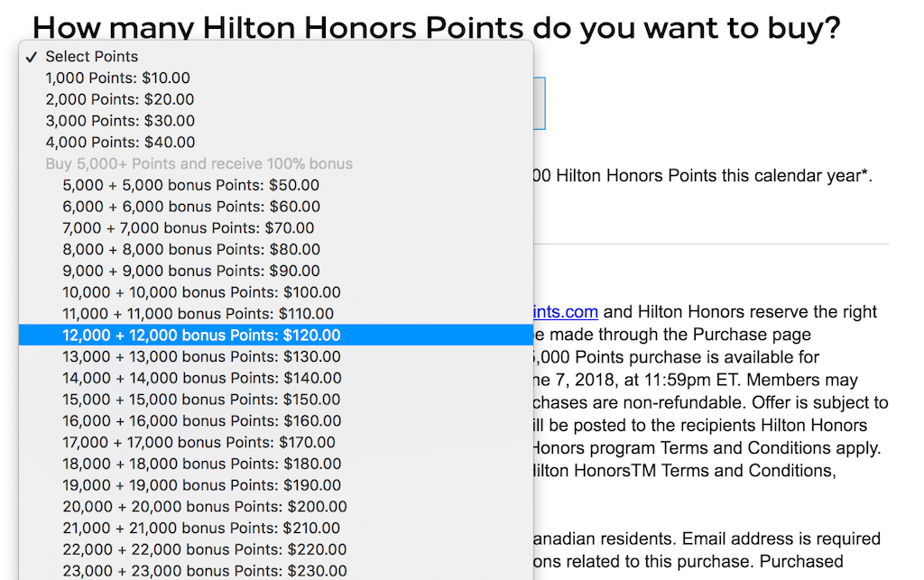
Task: Select the checked 'Select Points' default option
Action: [92, 57]
